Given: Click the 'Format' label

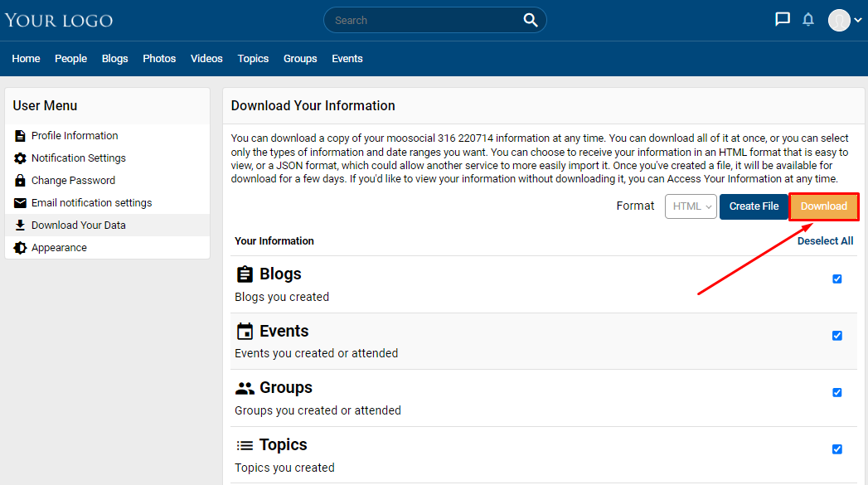Looking at the screenshot, I should pos(635,206).
